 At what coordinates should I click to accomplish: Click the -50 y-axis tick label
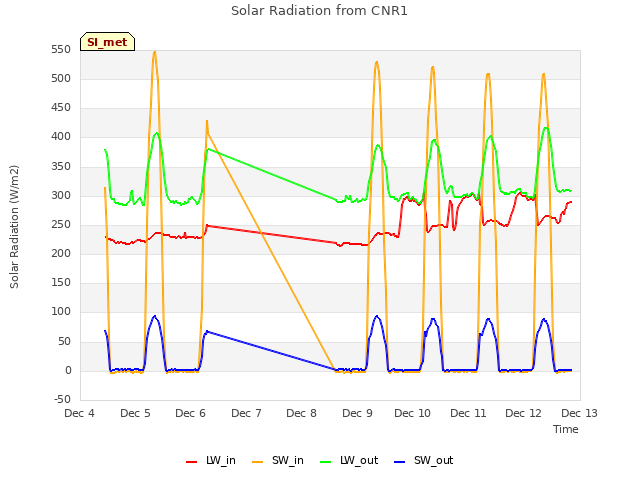click(62, 399)
